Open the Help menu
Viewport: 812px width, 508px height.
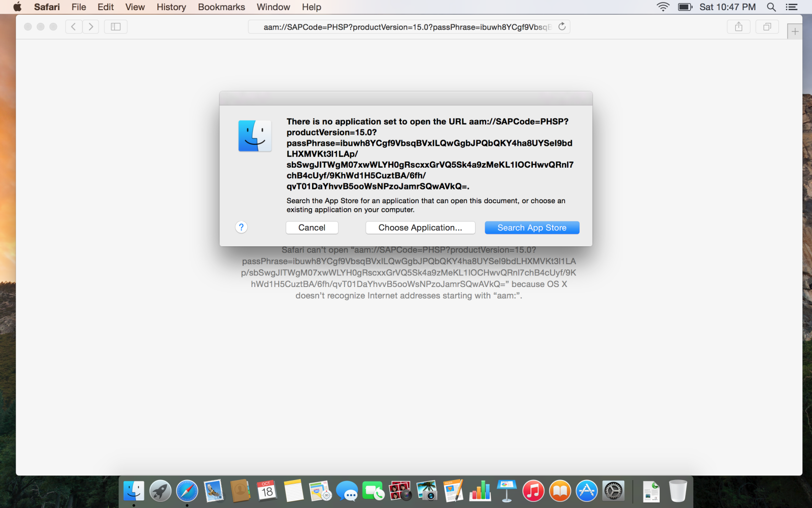click(x=312, y=7)
